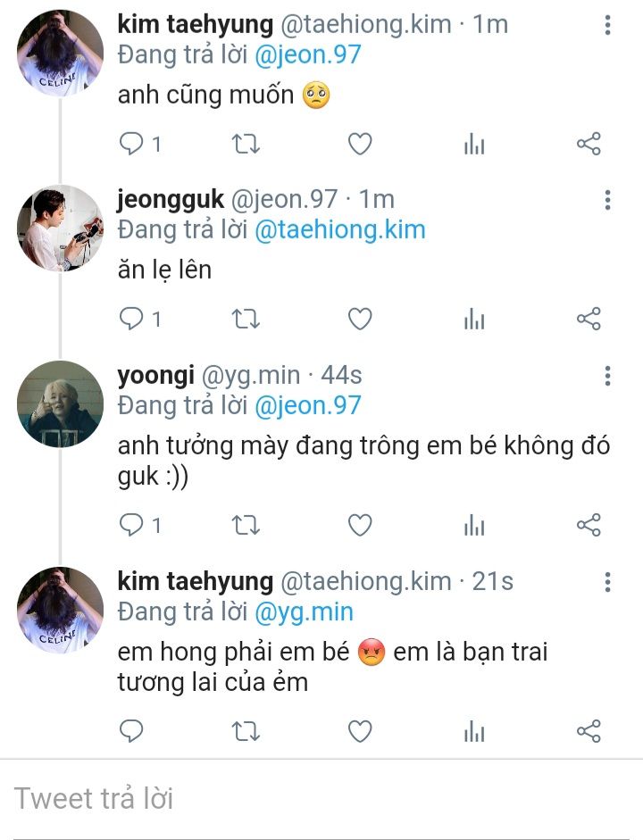643x840 pixels.
Task: Open the @yg.min mention link
Action: pyautogui.click(x=304, y=611)
